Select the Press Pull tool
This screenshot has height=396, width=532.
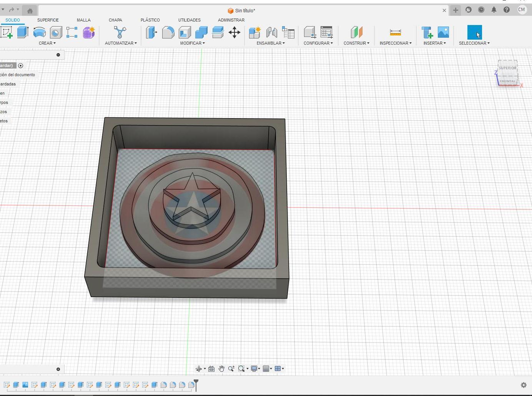click(151, 32)
